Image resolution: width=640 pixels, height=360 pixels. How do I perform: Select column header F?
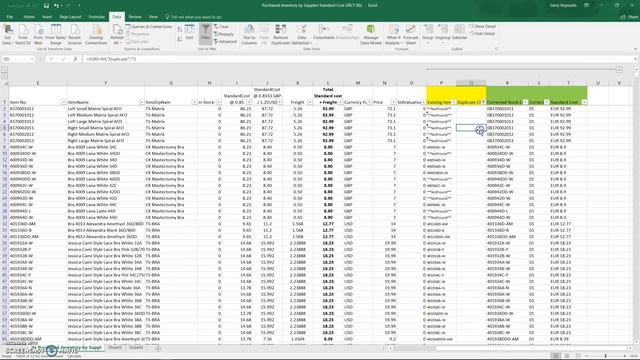[105, 83]
